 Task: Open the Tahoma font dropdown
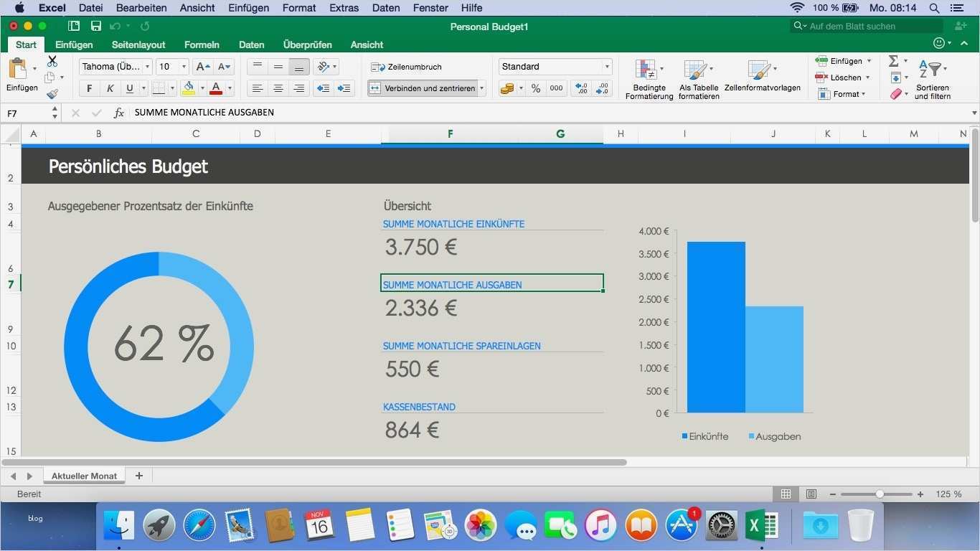147,66
